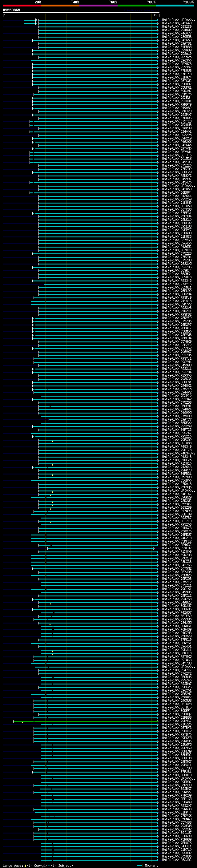Viewport: 197px width, 868px height.
Task: Pick the UniRef100_P93785 sequence label
Action: (177, 355)
